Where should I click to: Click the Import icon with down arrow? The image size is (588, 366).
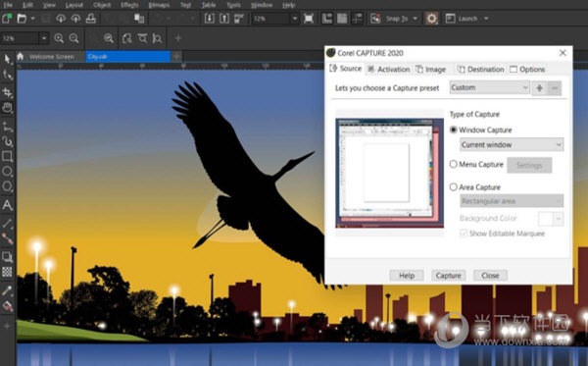(210, 19)
